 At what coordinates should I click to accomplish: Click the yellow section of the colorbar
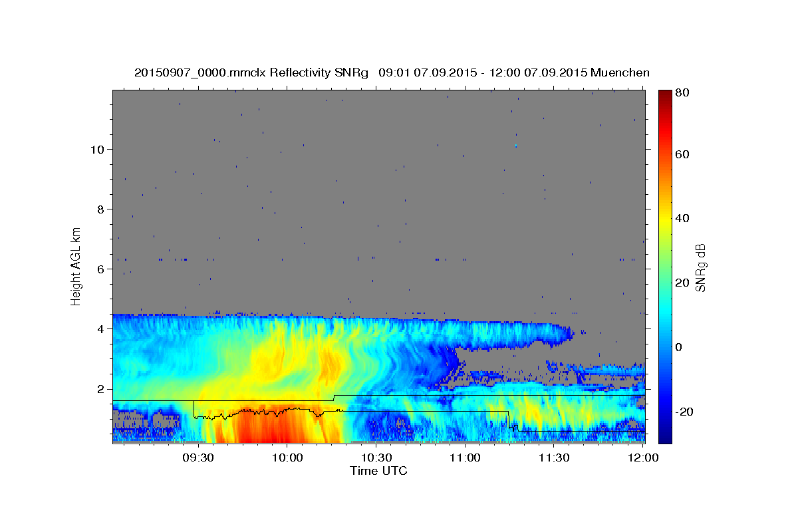point(665,218)
